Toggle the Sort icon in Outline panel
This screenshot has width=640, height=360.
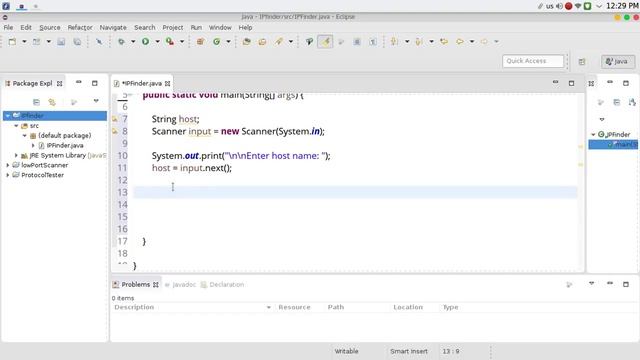pos(632,102)
